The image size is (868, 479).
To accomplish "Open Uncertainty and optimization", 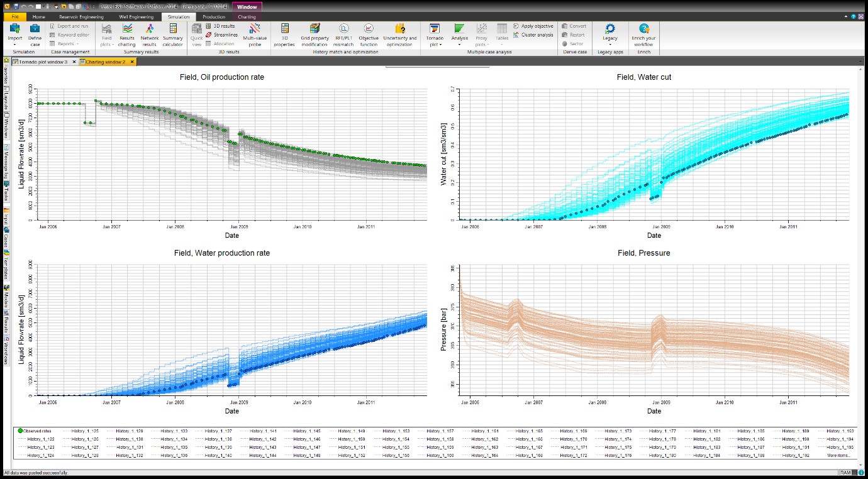I will [399, 33].
